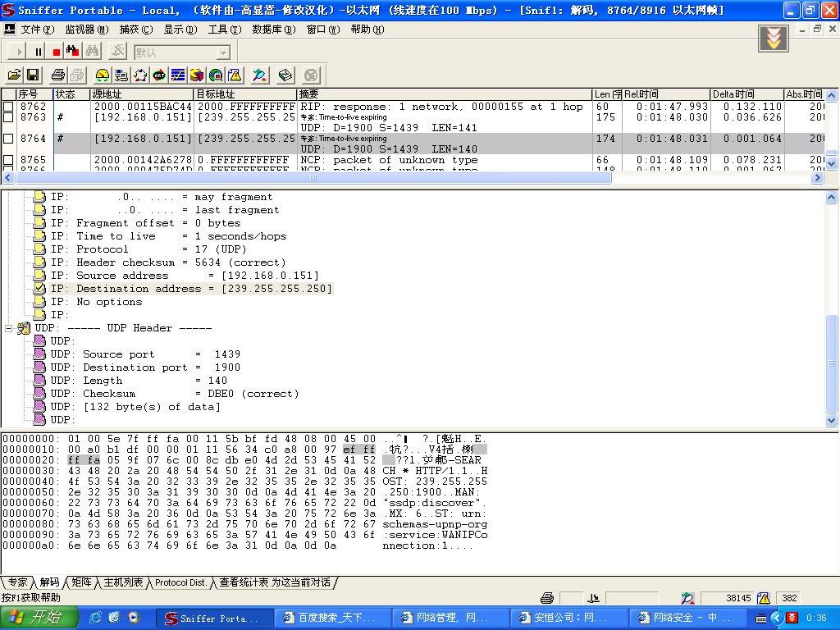
Task: Open default filter dropdown
Action: (x=223, y=52)
